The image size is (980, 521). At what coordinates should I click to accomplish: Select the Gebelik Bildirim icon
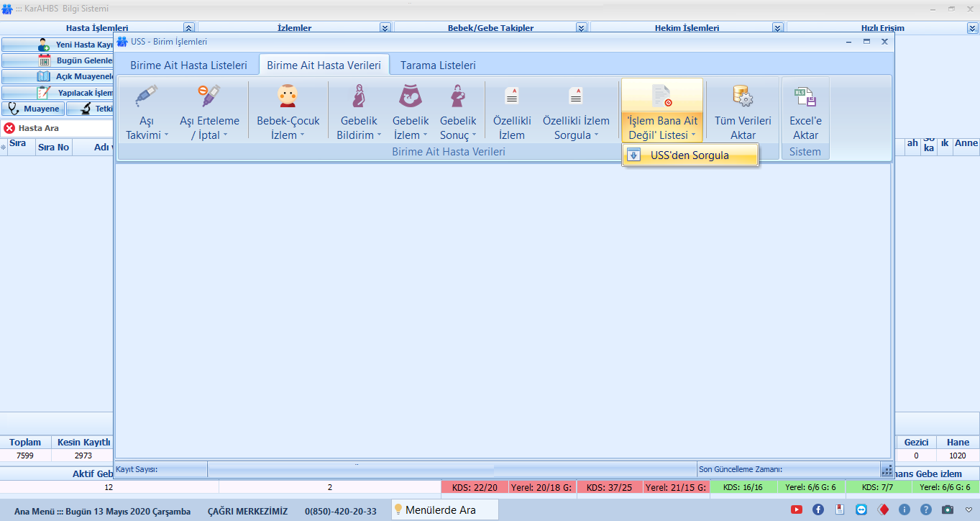(357, 97)
